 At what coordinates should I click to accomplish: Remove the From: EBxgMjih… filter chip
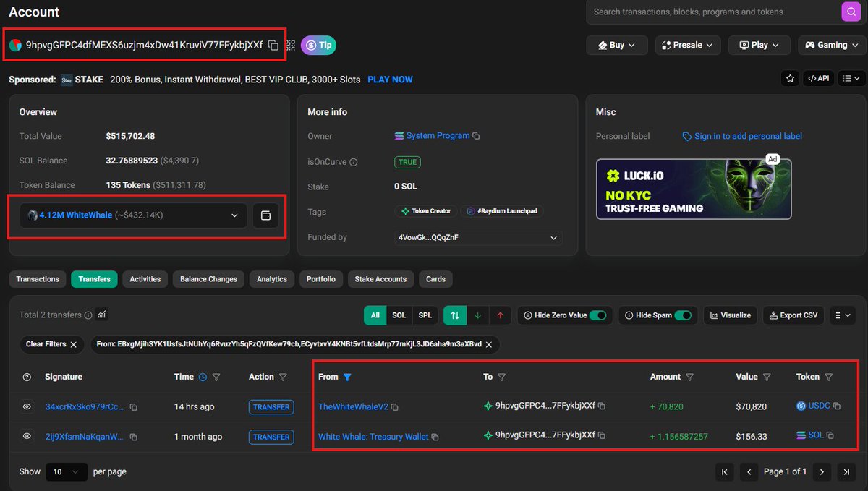(x=488, y=345)
